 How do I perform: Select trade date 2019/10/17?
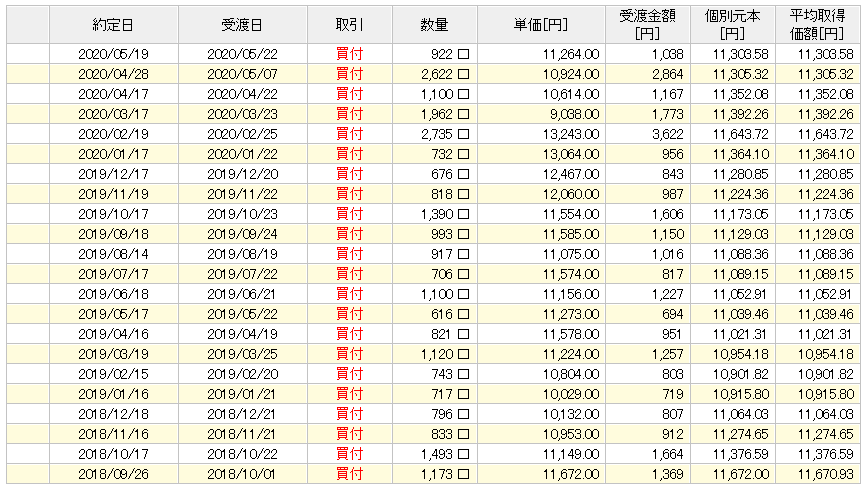click(x=114, y=214)
